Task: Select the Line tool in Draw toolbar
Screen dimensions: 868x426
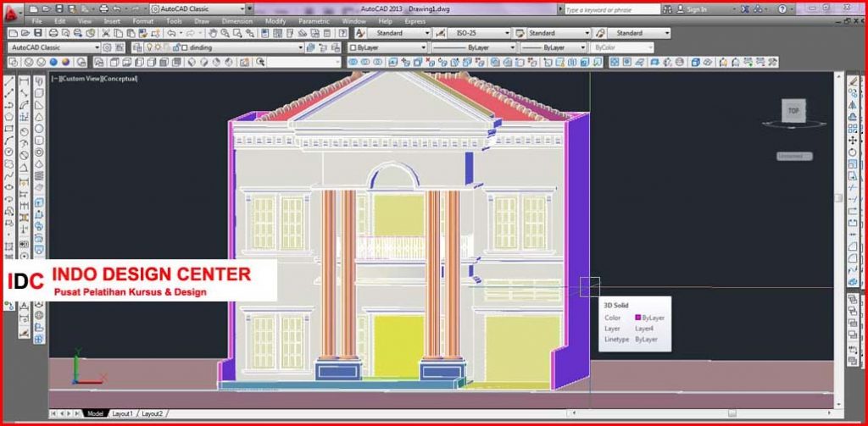Action: click(x=9, y=82)
